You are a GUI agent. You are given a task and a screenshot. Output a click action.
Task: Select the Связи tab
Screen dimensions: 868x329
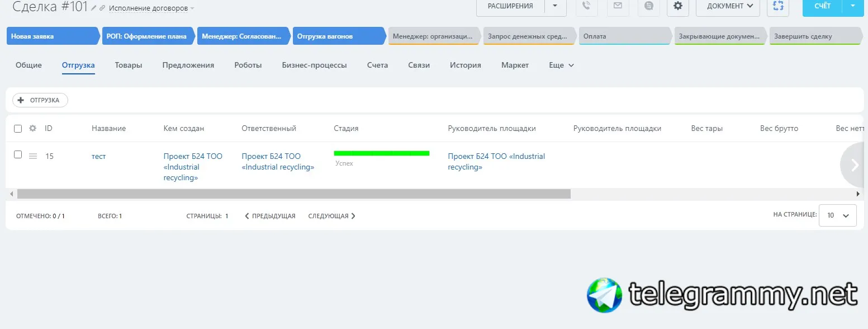(x=419, y=65)
